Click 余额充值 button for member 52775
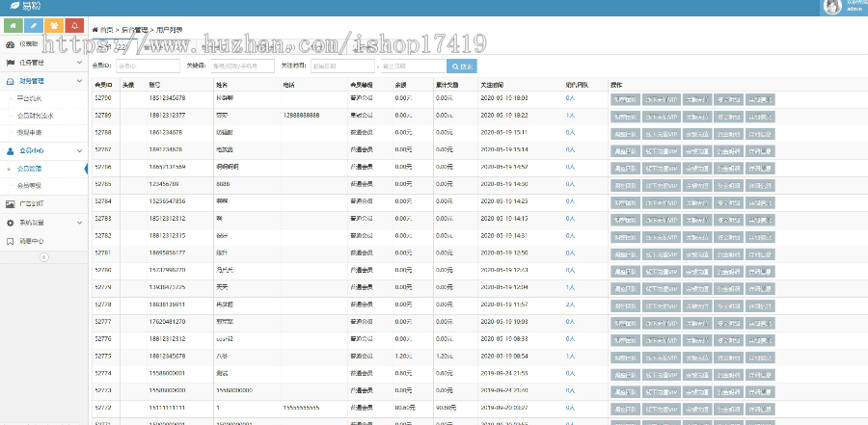This screenshot has height=425, width=868. coord(697,357)
